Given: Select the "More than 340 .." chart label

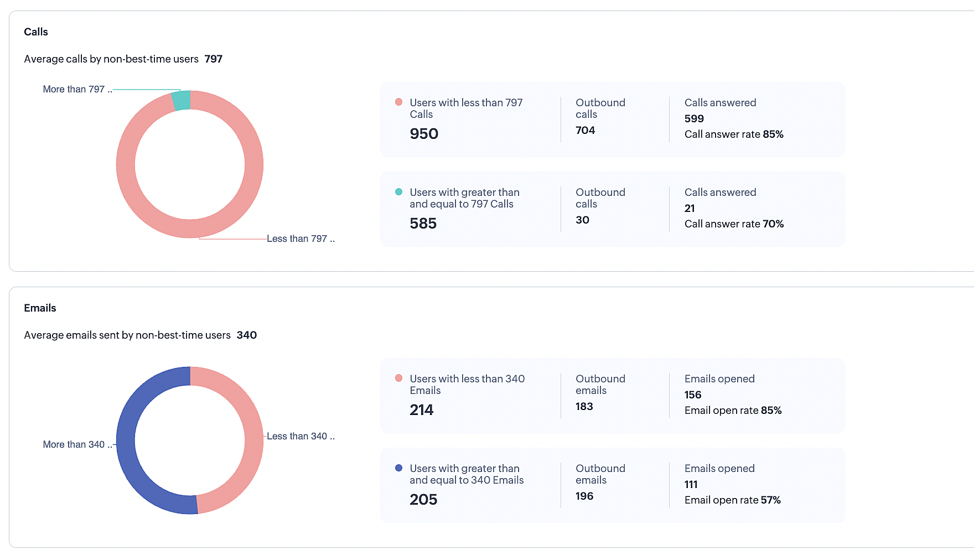Looking at the screenshot, I should [77, 444].
